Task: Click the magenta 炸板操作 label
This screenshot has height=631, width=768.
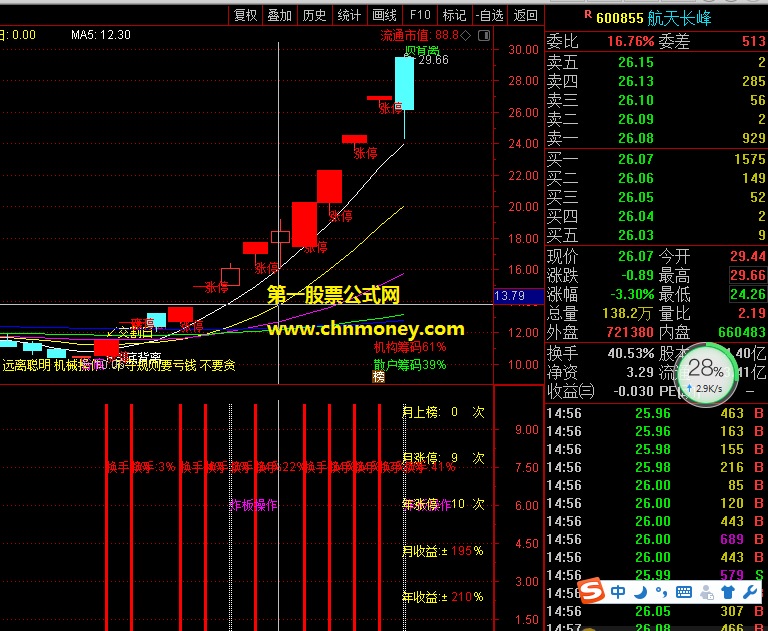Action: 254,505
